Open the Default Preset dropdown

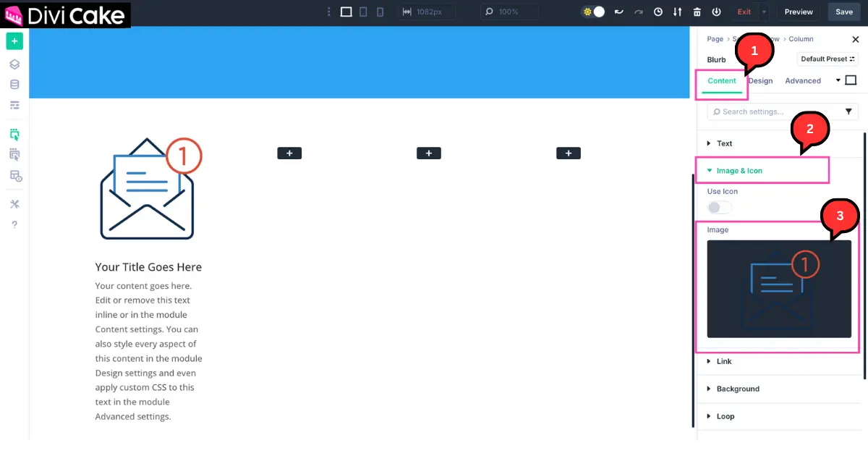tap(827, 59)
